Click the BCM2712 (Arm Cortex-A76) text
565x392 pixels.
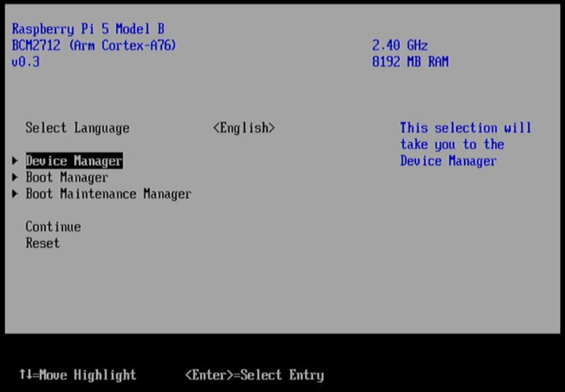pos(94,45)
